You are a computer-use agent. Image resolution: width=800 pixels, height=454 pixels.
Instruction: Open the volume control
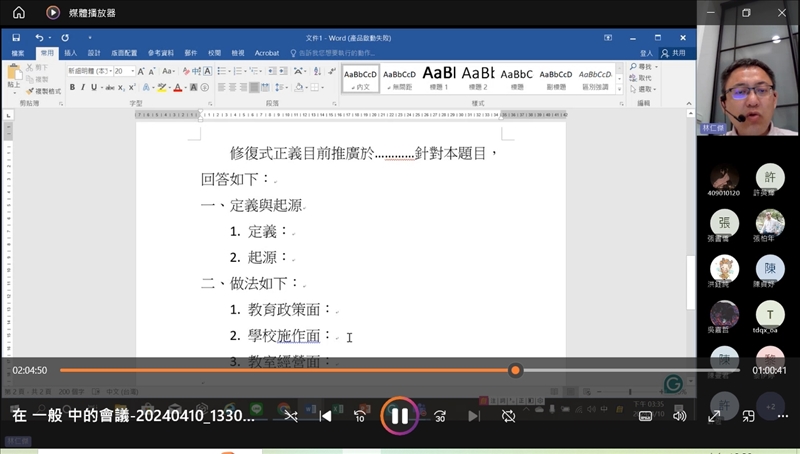point(680,416)
